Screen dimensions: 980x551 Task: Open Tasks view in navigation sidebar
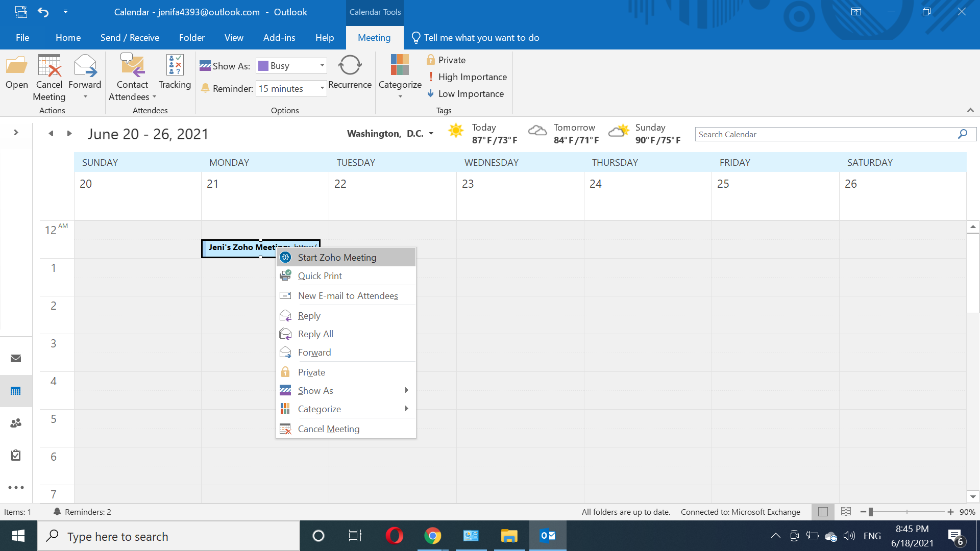pyautogui.click(x=16, y=455)
